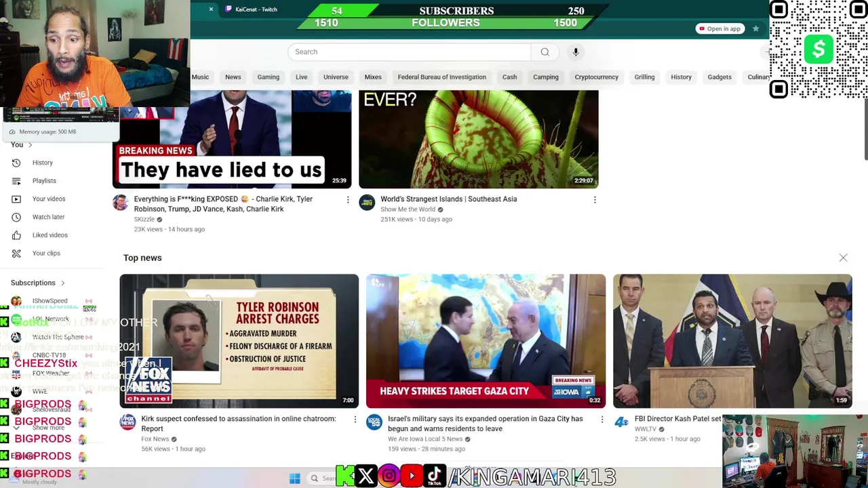The height and width of the screenshot is (488, 868).
Task: Go to Fox News channel name link
Action: pyautogui.click(x=155, y=439)
